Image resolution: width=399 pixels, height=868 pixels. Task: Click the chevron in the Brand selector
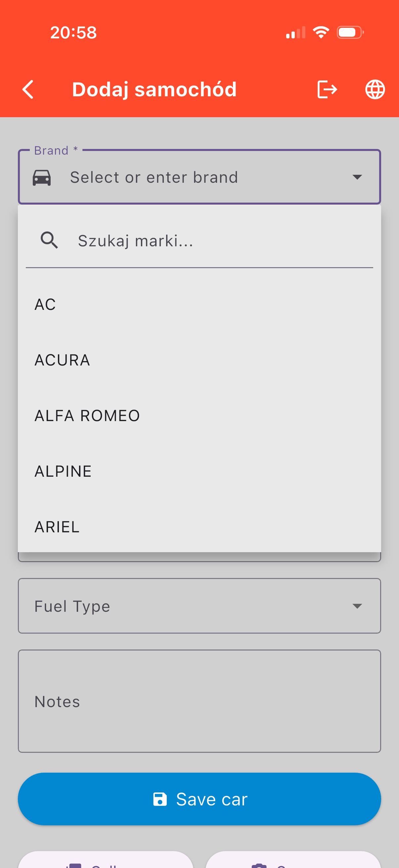coord(358,177)
